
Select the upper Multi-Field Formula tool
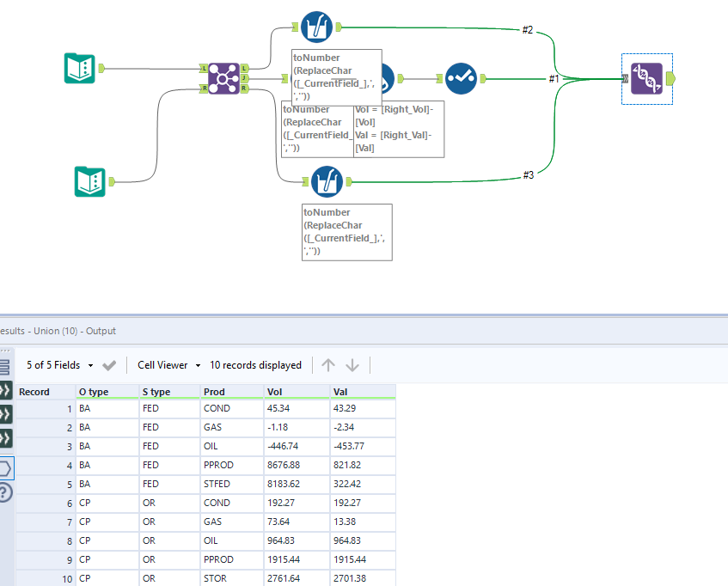tap(316, 27)
